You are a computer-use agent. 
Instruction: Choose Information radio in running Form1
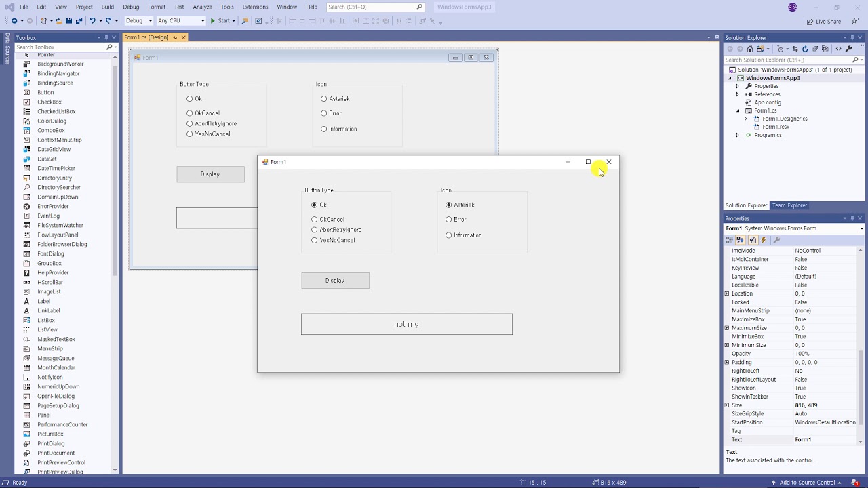[448, 235]
